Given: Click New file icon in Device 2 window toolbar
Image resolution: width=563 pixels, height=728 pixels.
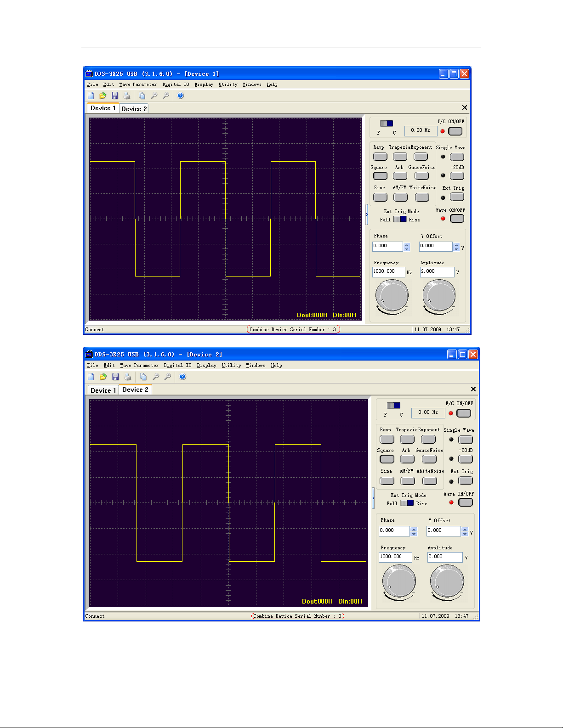Looking at the screenshot, I should coord(91,377).
